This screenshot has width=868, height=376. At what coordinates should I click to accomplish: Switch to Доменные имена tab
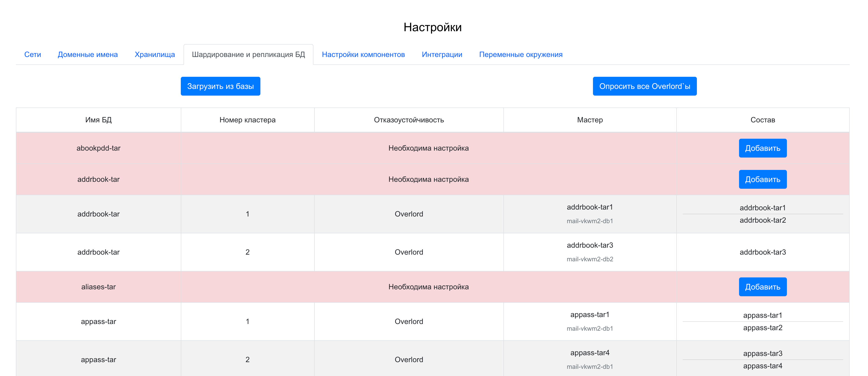(88, 54)
